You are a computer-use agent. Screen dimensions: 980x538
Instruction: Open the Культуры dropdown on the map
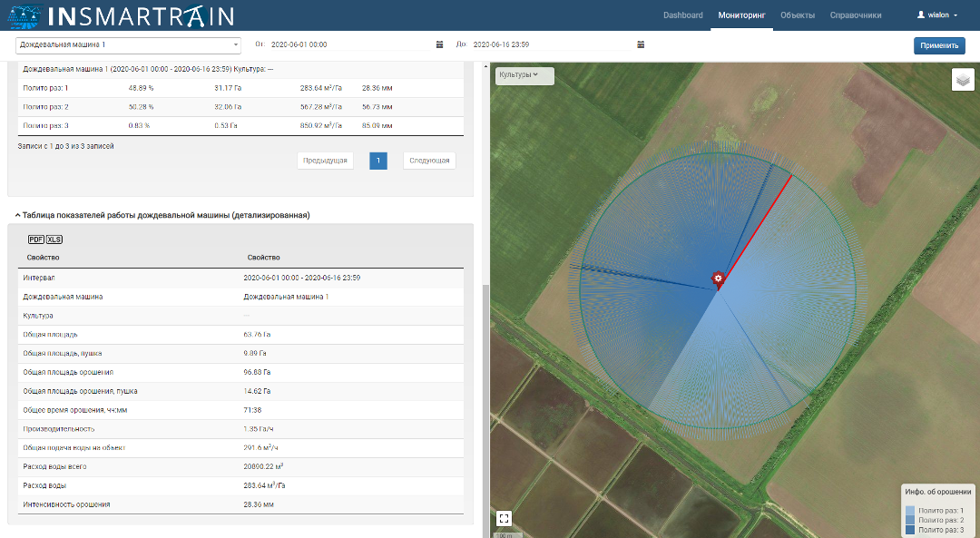point(522,76)
